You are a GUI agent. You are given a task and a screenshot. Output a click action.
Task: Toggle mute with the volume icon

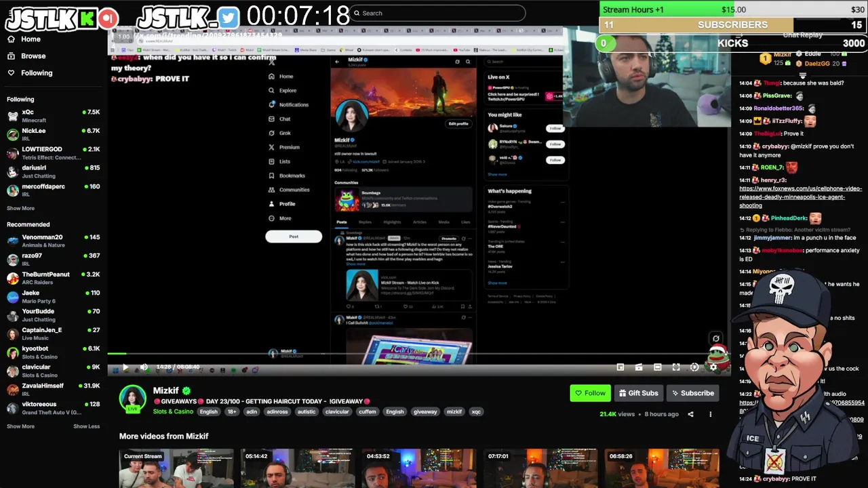coord(144,367)
